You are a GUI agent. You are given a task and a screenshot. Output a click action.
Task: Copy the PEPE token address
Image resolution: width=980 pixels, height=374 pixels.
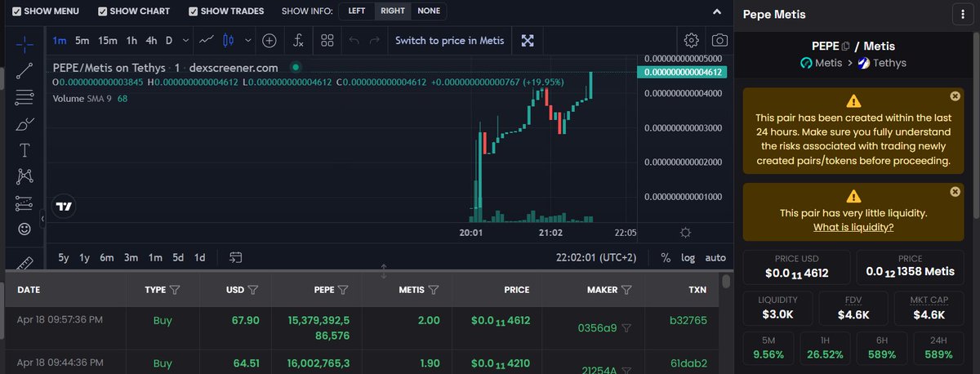[846, 46]
